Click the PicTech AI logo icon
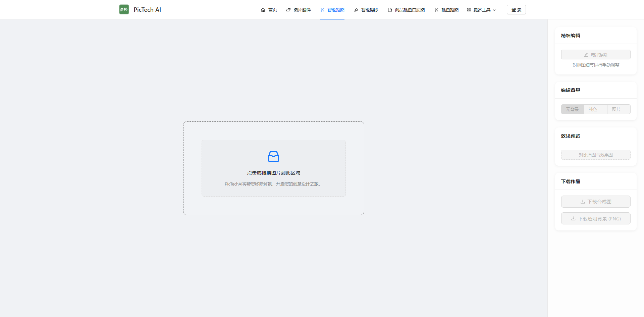 [x=124, y=9]
